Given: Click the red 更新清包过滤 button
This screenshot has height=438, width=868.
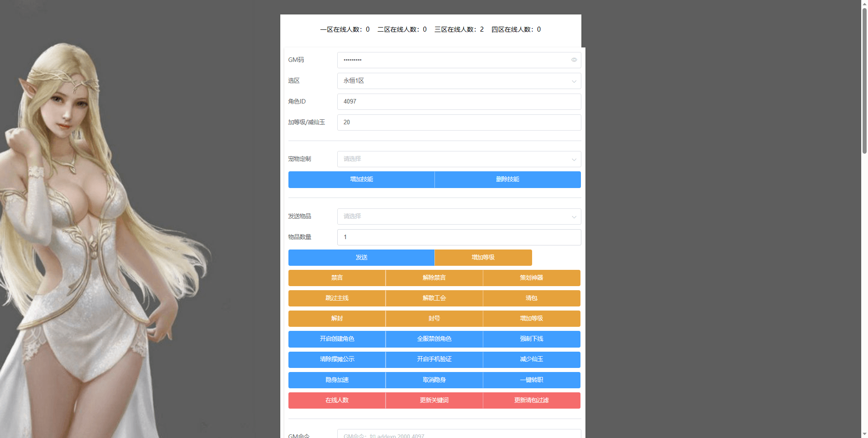Looking at the screenshot, I should (x=532, y=400).
